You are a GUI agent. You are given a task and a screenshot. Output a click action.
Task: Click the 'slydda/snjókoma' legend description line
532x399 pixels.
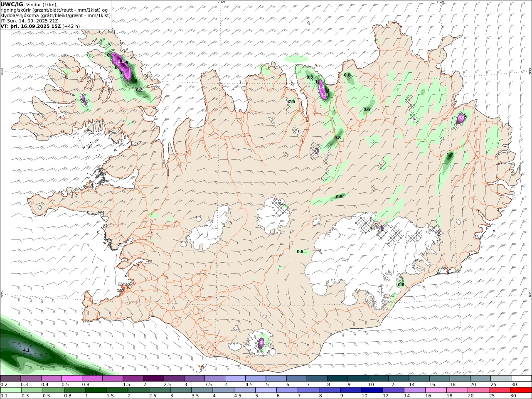(56, 15)
